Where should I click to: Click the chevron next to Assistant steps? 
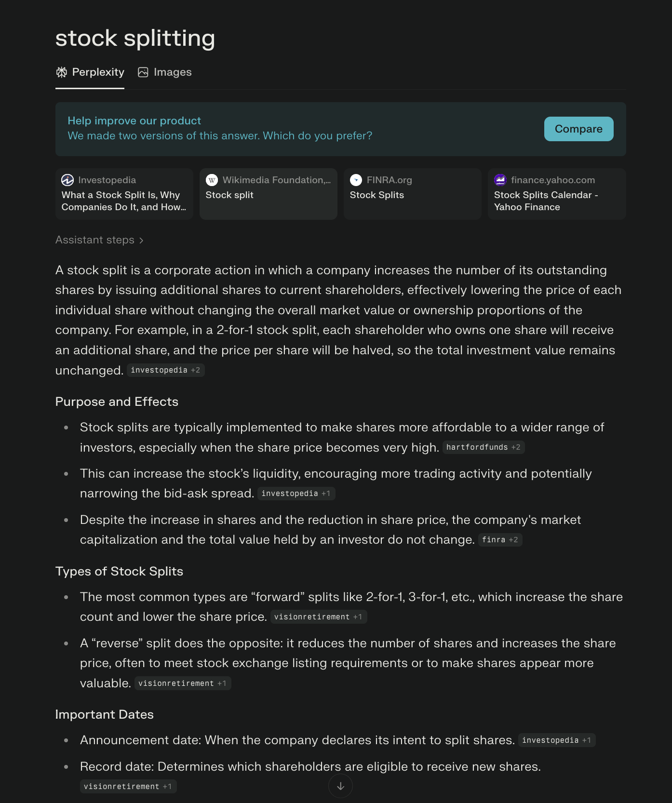[142, 240]
